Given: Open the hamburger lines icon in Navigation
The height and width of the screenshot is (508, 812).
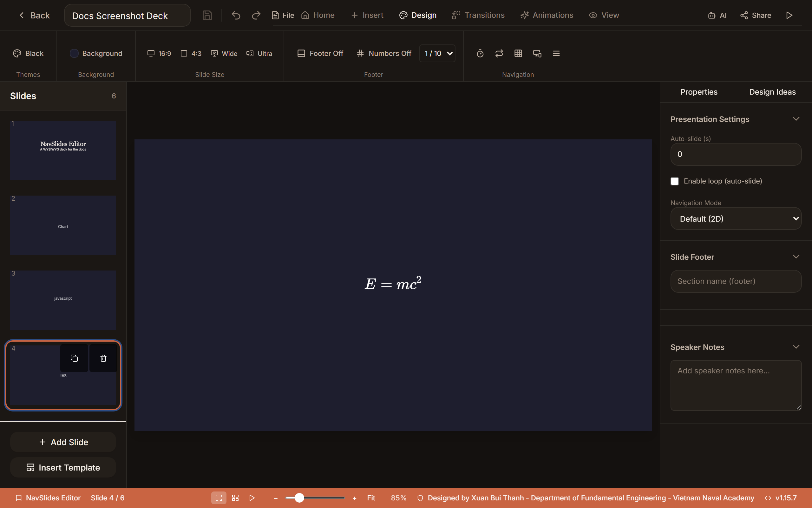Looking at the screenshot, I should click(556, 53).
